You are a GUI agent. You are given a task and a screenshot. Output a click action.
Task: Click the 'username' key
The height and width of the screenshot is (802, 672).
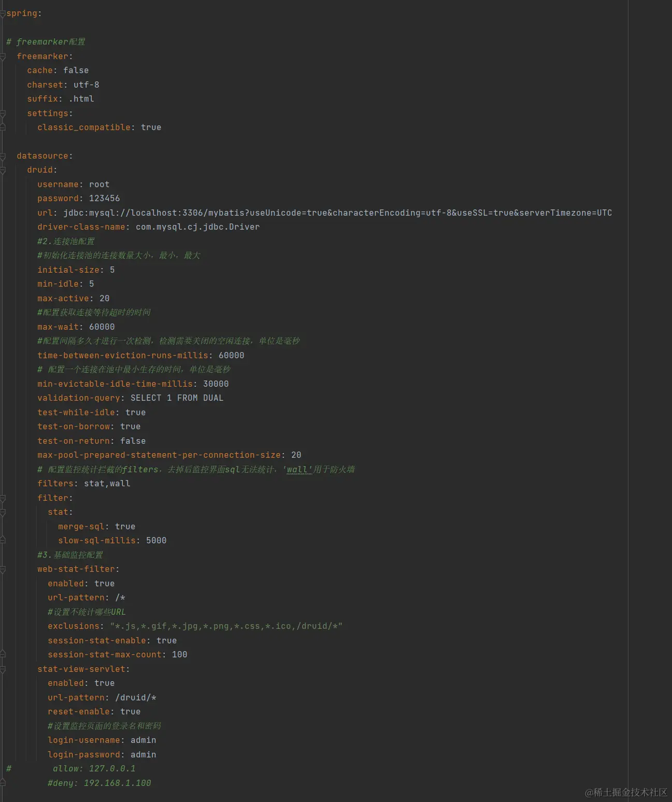(x=58, y=185)
